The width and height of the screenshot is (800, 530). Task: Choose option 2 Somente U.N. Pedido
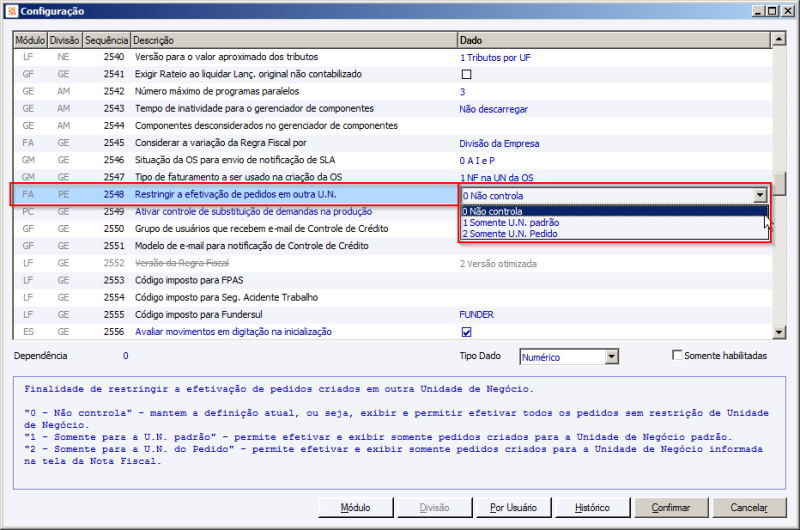[x=614, y=234]
